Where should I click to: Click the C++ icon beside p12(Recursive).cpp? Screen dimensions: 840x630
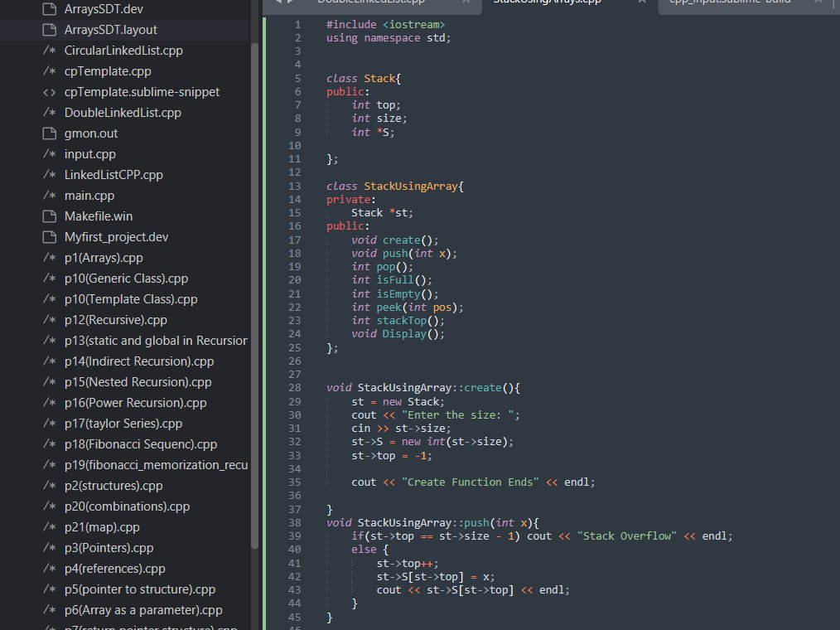pos(49,320)
